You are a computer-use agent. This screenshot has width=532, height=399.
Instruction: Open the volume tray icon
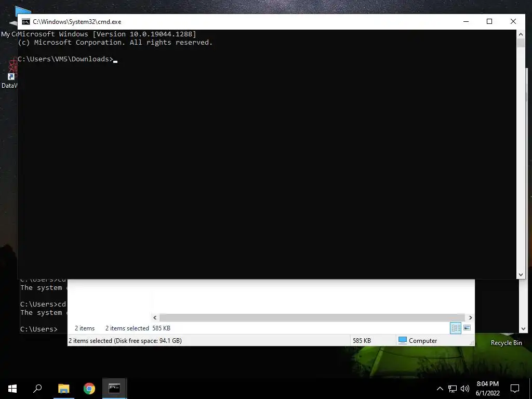[x=465, y=389]
